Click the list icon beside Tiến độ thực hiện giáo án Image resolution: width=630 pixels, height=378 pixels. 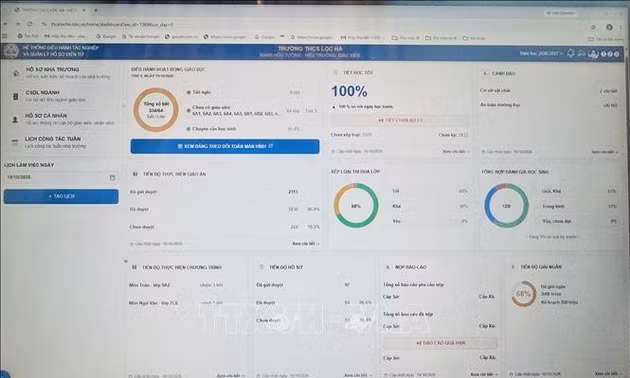pyautogui.click(x=135, y=174)
